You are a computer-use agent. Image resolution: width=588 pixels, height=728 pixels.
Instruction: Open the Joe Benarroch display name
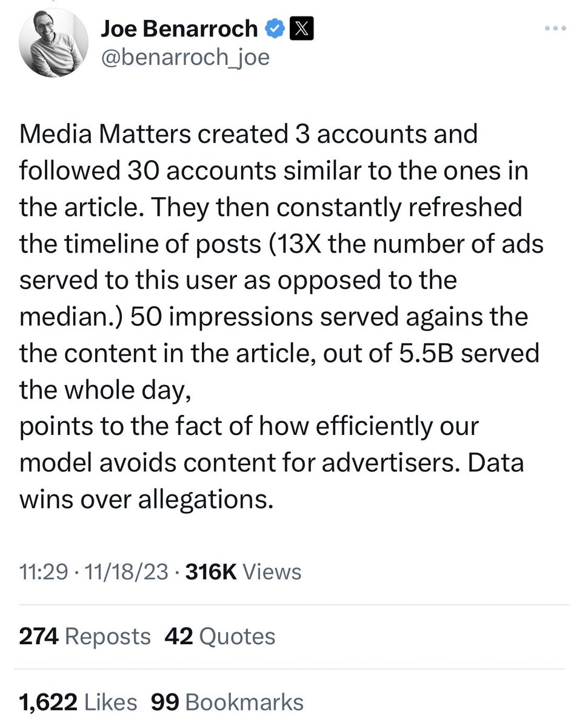(x=181, y=29)
